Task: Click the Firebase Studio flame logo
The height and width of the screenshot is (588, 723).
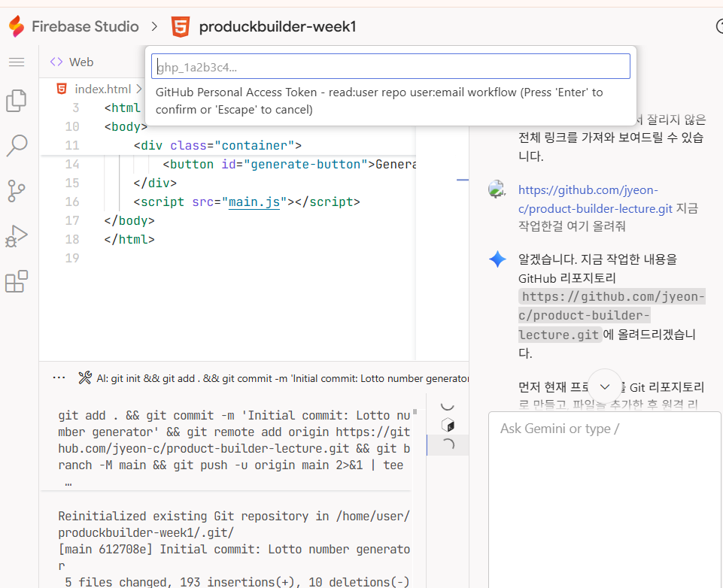Action: (17, 26)
